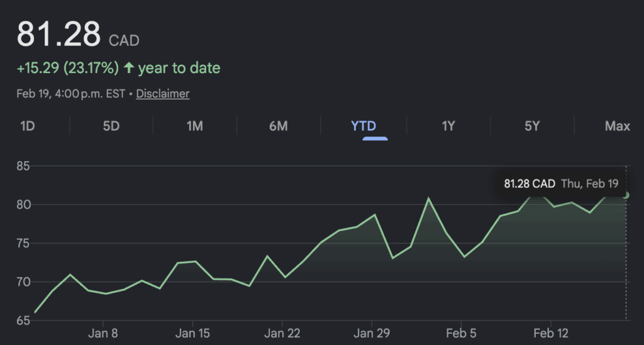
Task: Click the Jan 29 date label
Action: (x=372, y=333)
